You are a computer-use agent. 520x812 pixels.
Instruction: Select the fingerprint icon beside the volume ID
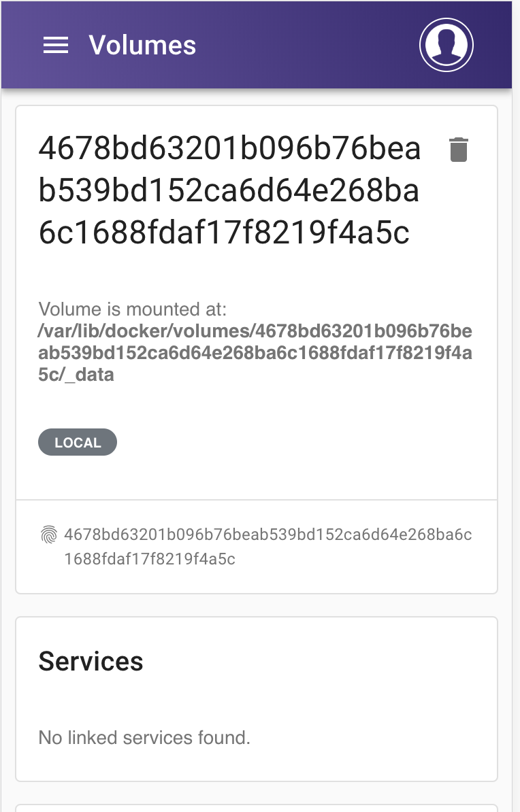point(48,535)
